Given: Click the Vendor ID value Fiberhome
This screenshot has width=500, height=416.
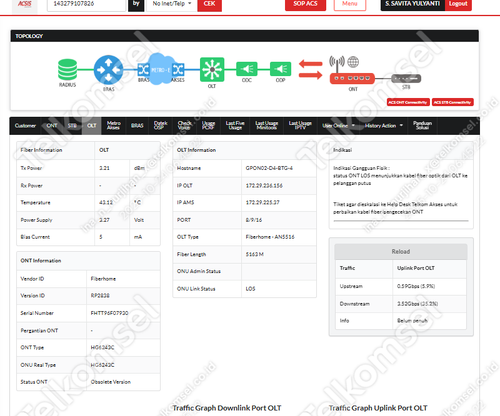Looking at the screenshot, I should pyautogui.click(x=103, y=279).
